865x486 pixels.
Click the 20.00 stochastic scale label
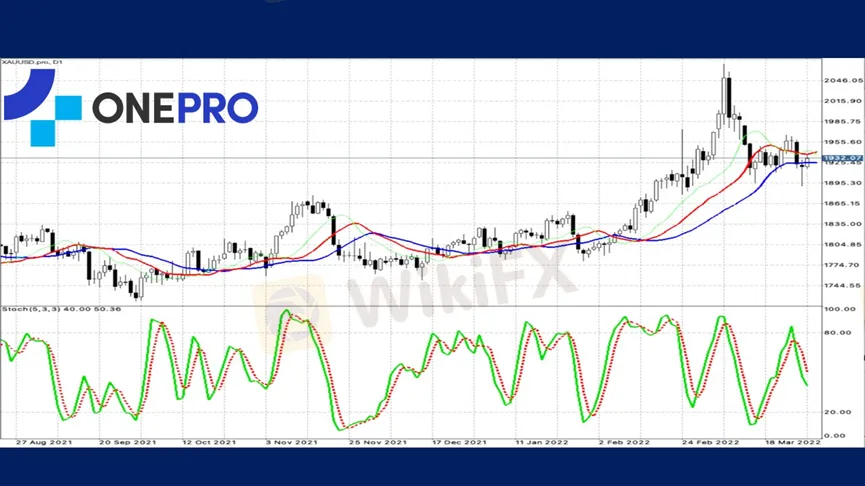click(x=837, y=412)
